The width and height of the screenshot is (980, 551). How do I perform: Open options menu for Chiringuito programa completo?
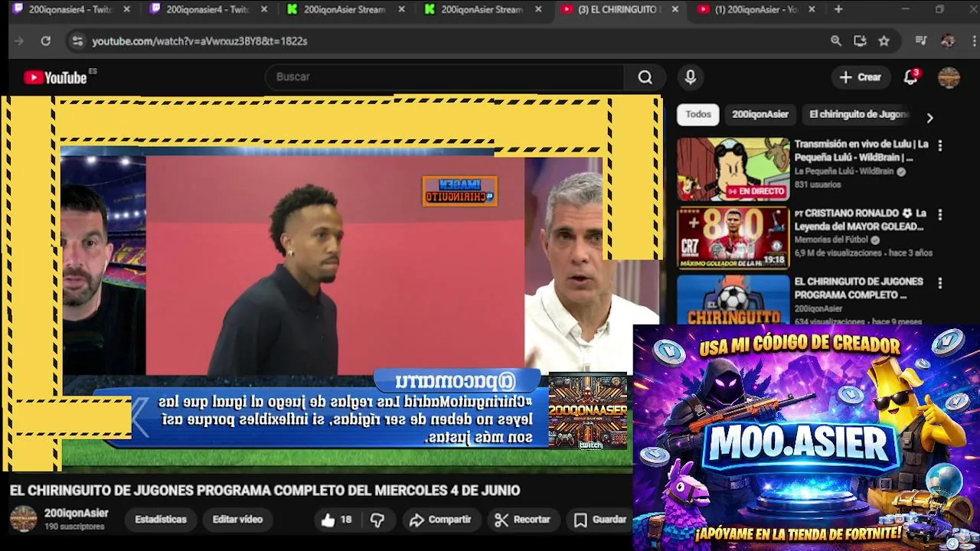tap(940, 283)
